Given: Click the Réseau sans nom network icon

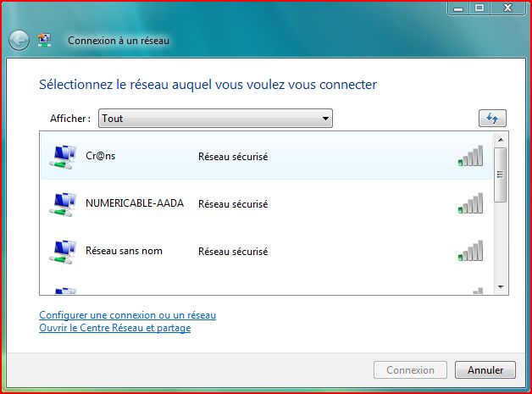Looking at the screenshot, I should pos(63,252).
